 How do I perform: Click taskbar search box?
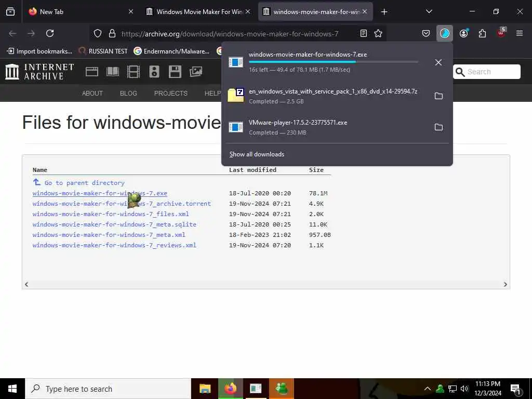tap(108, 389)
